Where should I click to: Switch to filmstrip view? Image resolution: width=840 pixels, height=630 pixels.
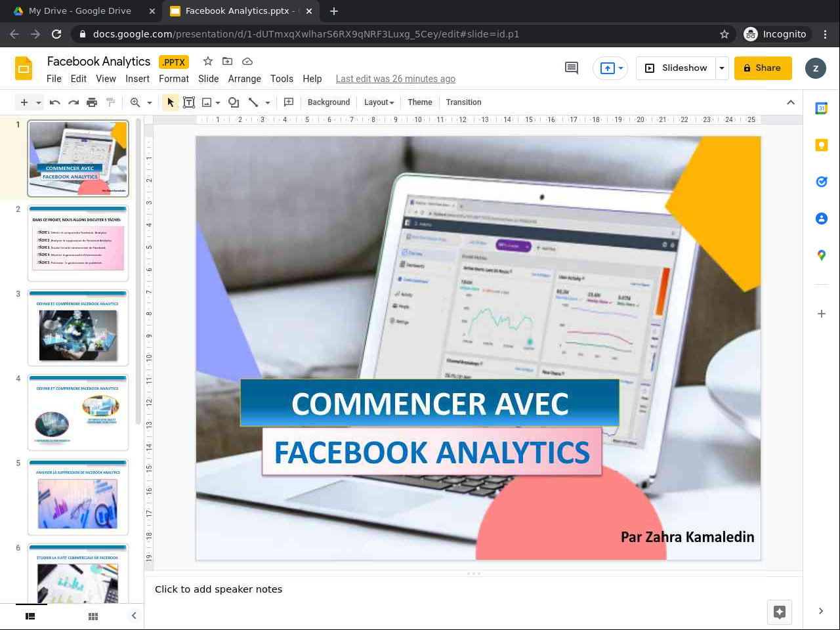pyautogui.click(x=30, y=616)
